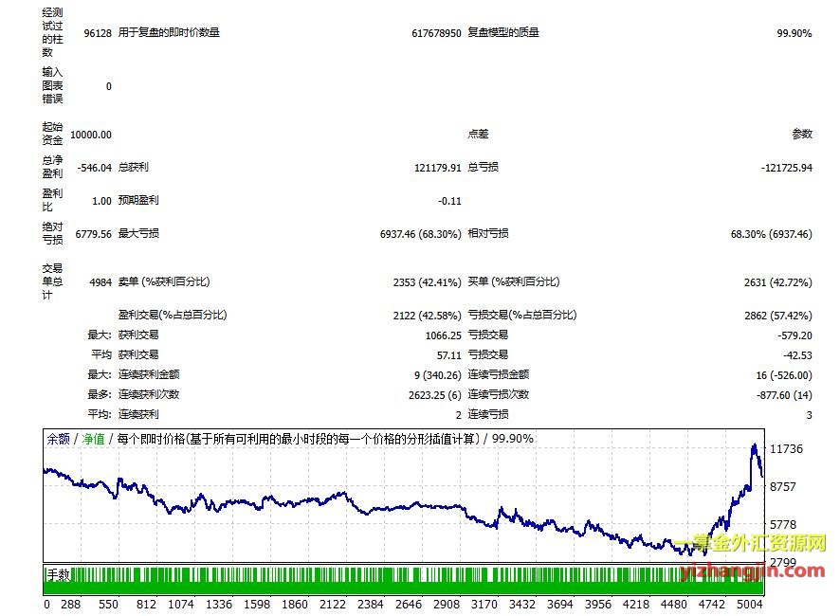The height and width of the screenshot is (616, 840).
Task: Click the 参数 label at the right
Action: pos(801,134)
